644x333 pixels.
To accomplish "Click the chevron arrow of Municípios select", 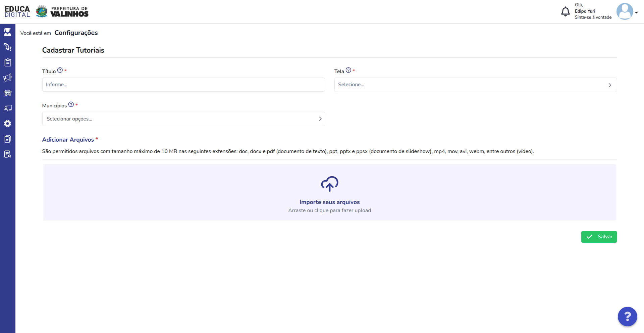I will [x=320, y=119].
